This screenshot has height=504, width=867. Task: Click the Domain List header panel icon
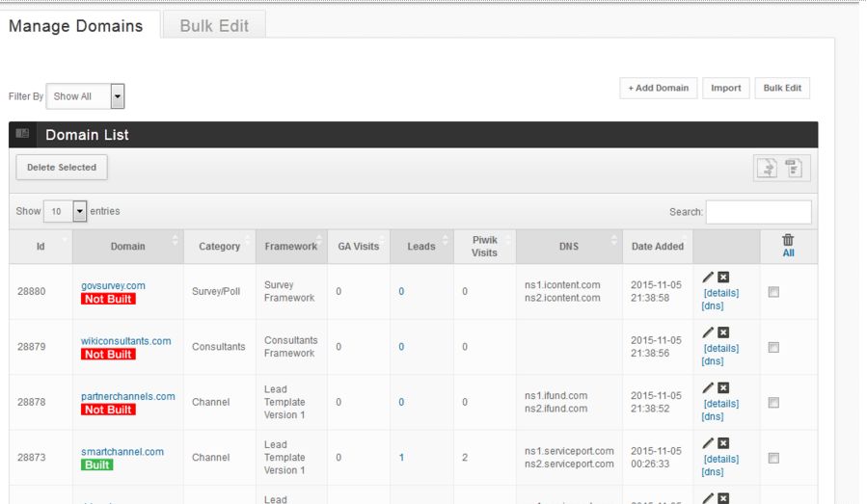22,134
